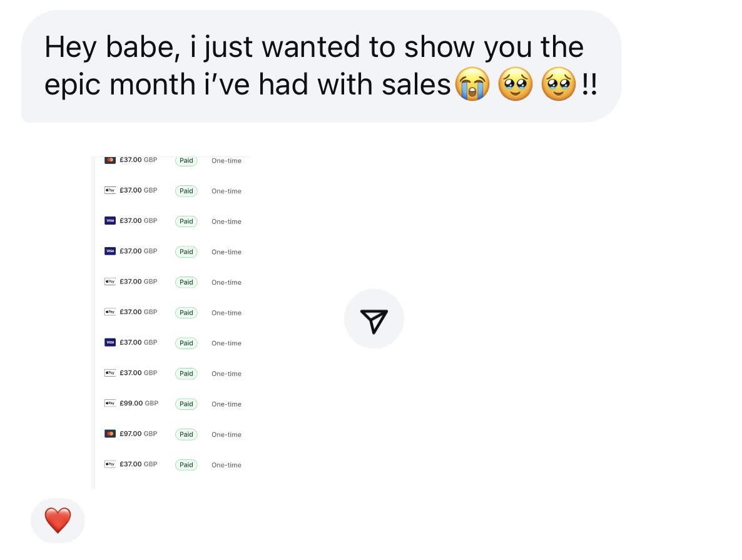Screen dimensions: 742x560
Task: Select the £97.00 GBP amount
Action: [x=138, y=434]
